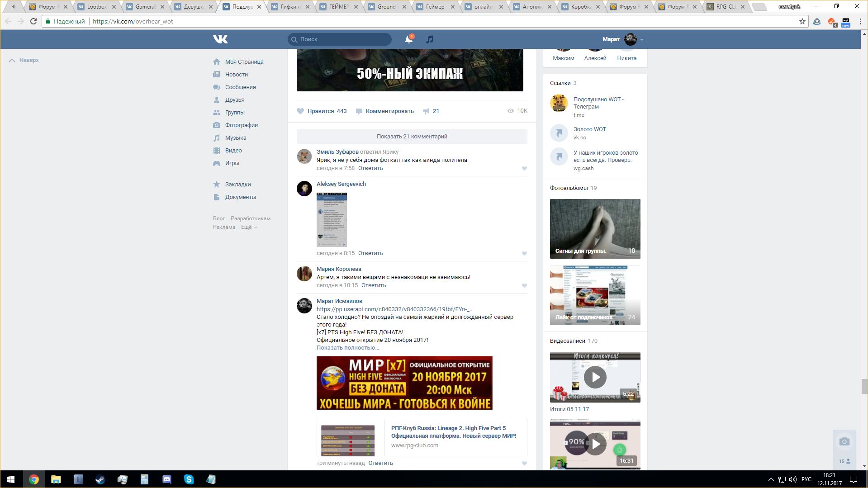Like Эмиль Зуфаров's comment heart

[x=524, y=169]
